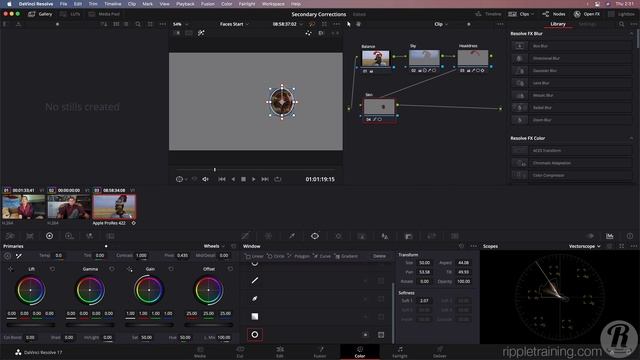The image size is (640, 360).
Task: Open the Window palette eye icon
Action: (315, 236)
